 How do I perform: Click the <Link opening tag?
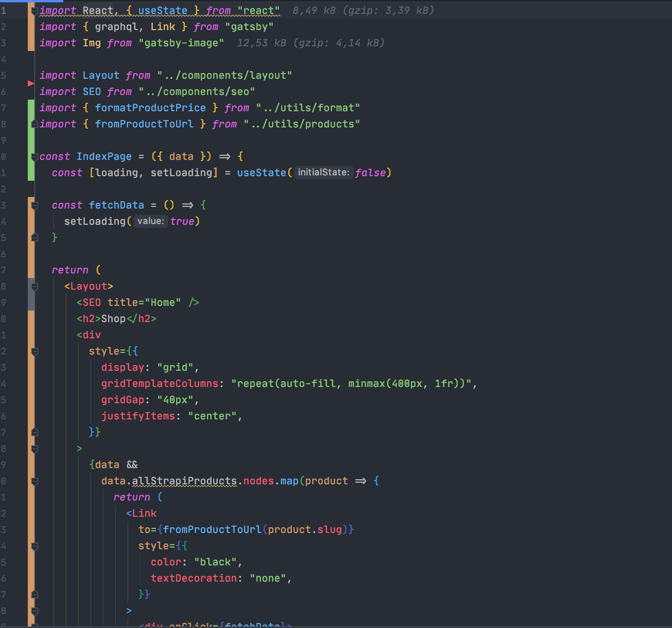point(141,513)
